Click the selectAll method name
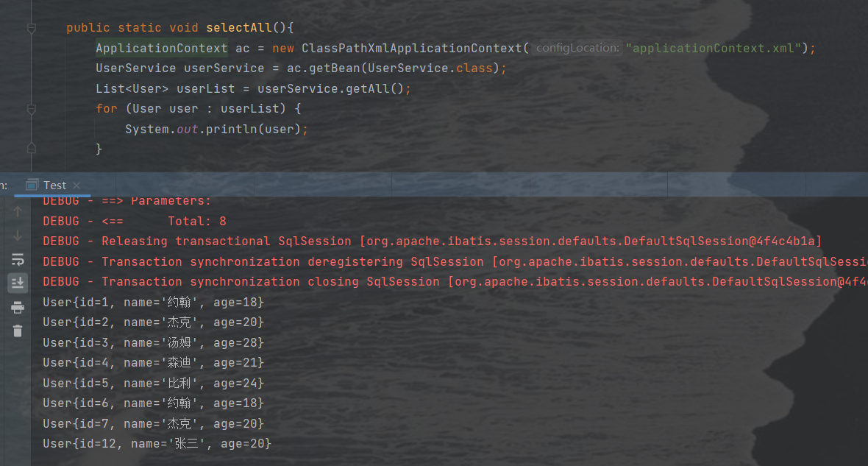868x466 pixels. (239, 27)
